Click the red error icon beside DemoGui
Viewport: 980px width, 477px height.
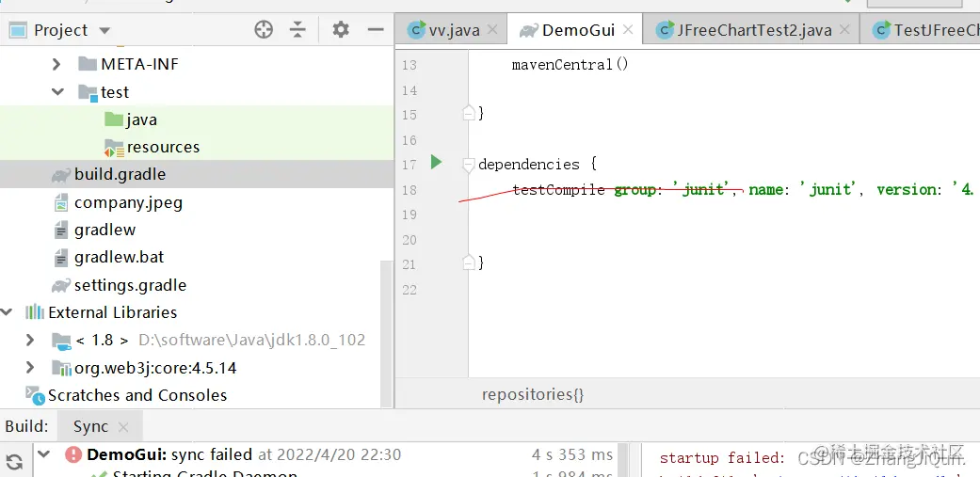point(73,454)
